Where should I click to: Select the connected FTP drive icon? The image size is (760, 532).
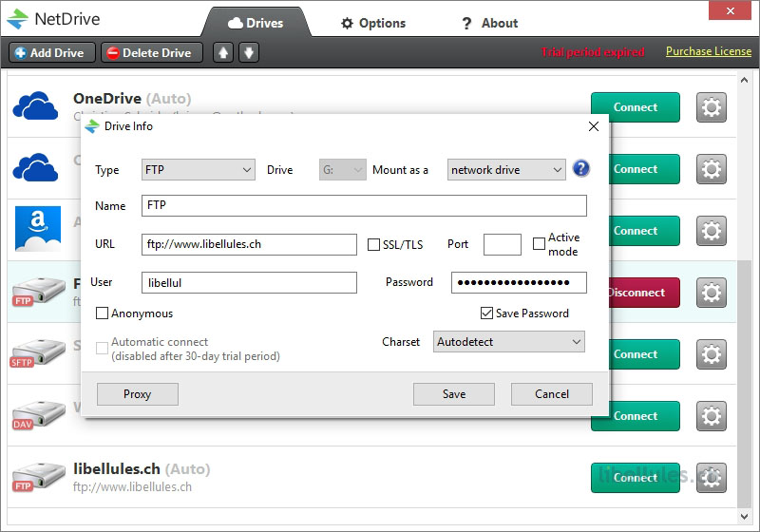tap(38, 292)
